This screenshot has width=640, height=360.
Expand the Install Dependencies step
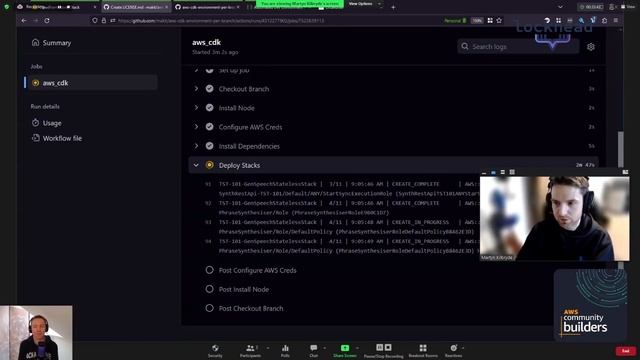tap(196, 146)
